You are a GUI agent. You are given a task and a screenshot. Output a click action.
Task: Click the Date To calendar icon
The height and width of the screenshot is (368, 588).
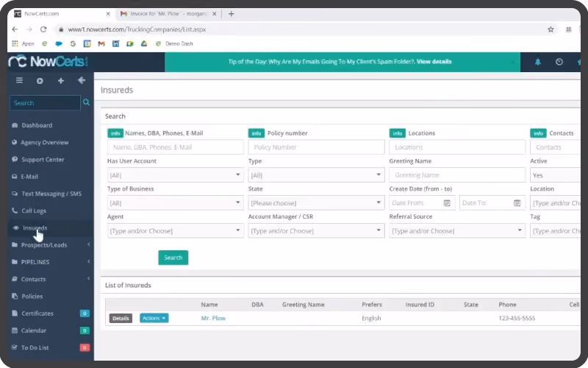[517, 203]
